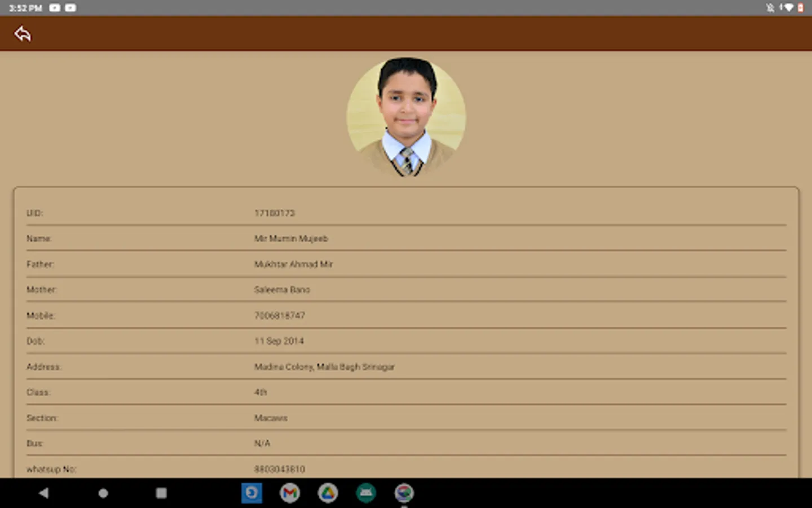812x508 pixels.
Task: Open Gmail from the taskbar
Action: point(290,493)
